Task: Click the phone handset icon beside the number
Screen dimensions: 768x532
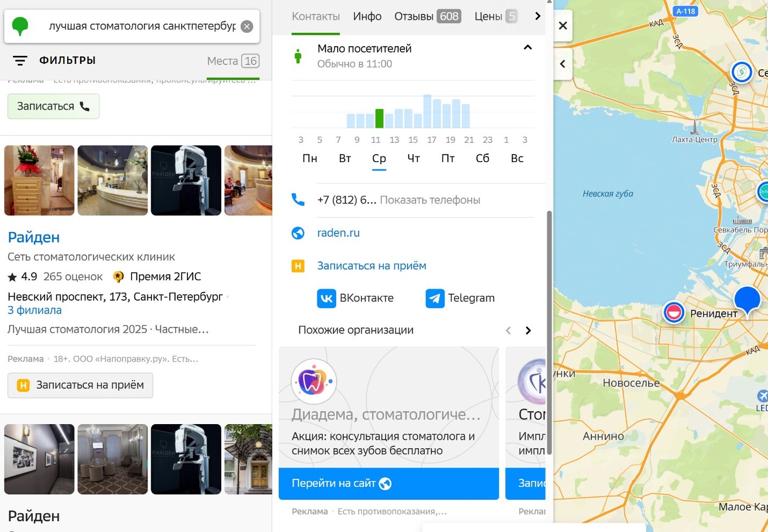Action: click(x=298, y=200)
